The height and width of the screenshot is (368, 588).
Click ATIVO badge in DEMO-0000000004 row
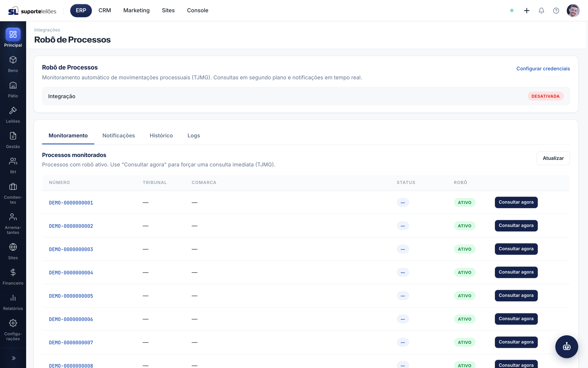(464, 272)
